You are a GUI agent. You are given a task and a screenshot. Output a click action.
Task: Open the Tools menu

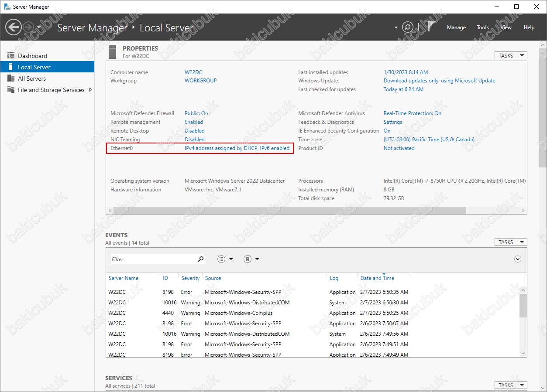coord(482,27)
